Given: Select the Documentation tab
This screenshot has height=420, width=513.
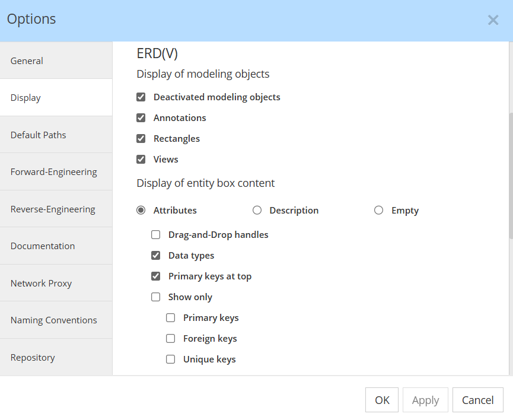Looking at the screenshot, I should tap(56, 246).
